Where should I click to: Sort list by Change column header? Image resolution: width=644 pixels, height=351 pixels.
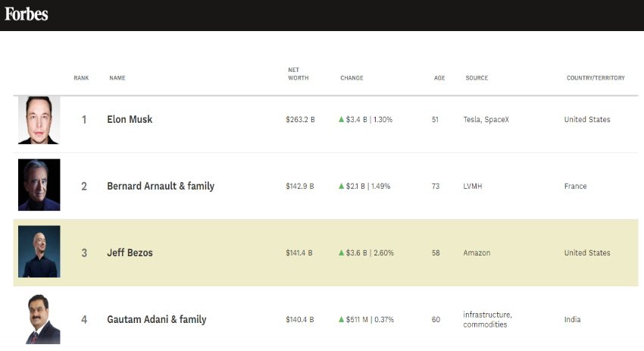pos(352,78)
